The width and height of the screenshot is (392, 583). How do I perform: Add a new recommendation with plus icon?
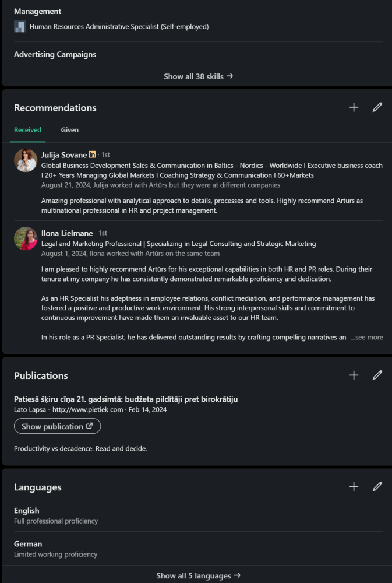[x=354, y=107]
